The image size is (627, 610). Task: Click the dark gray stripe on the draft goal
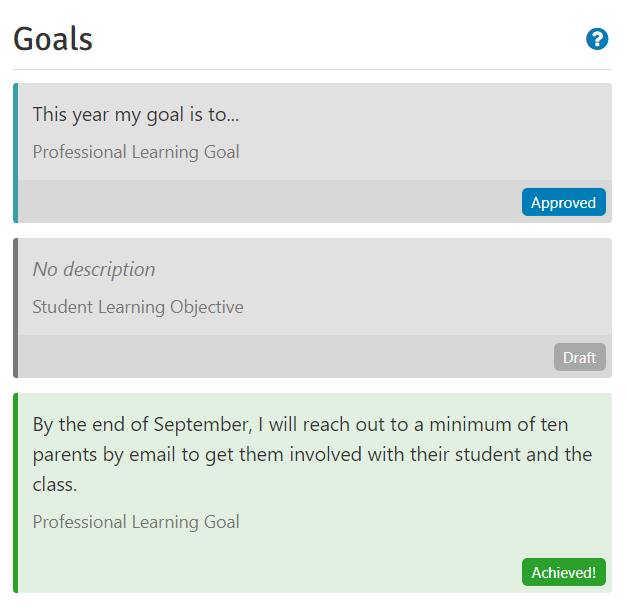(16, 308)
